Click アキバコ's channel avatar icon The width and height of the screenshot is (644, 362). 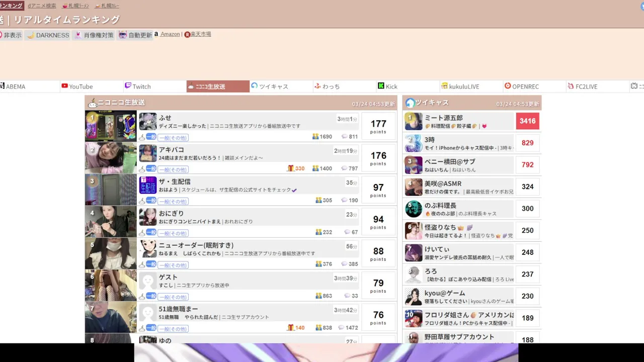click(x=148, y=153)
